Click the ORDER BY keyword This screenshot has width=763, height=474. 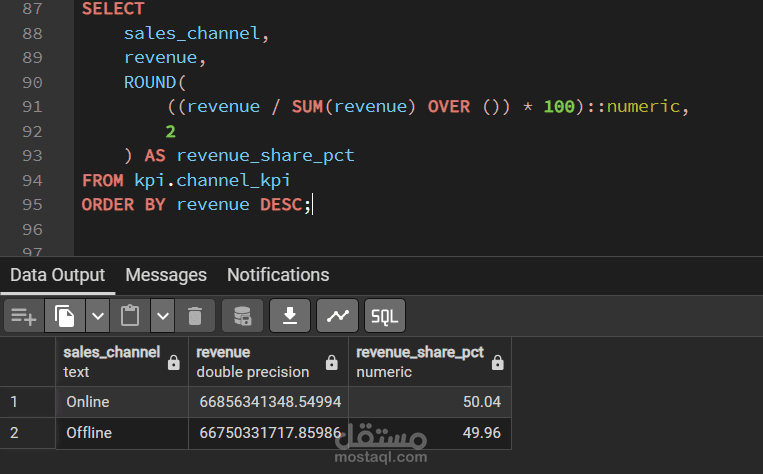(124, 204)
